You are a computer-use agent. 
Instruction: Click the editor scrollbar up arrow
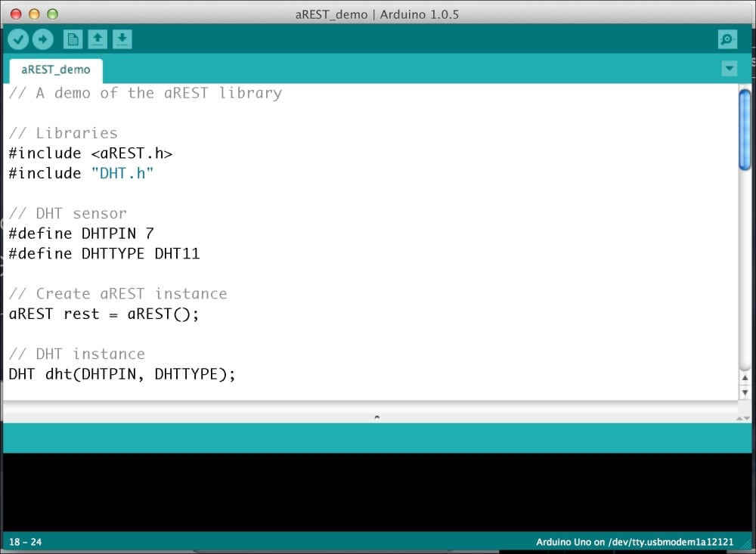[x=745, y=378]
